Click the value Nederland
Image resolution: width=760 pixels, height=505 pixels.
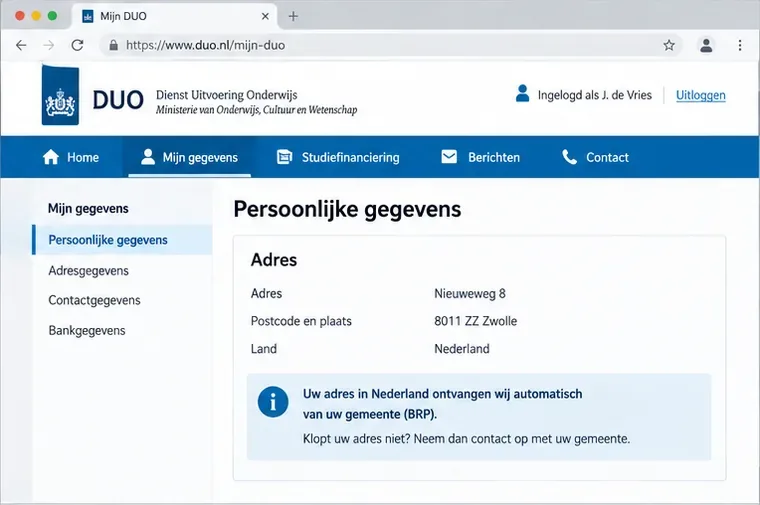point(462,349)
